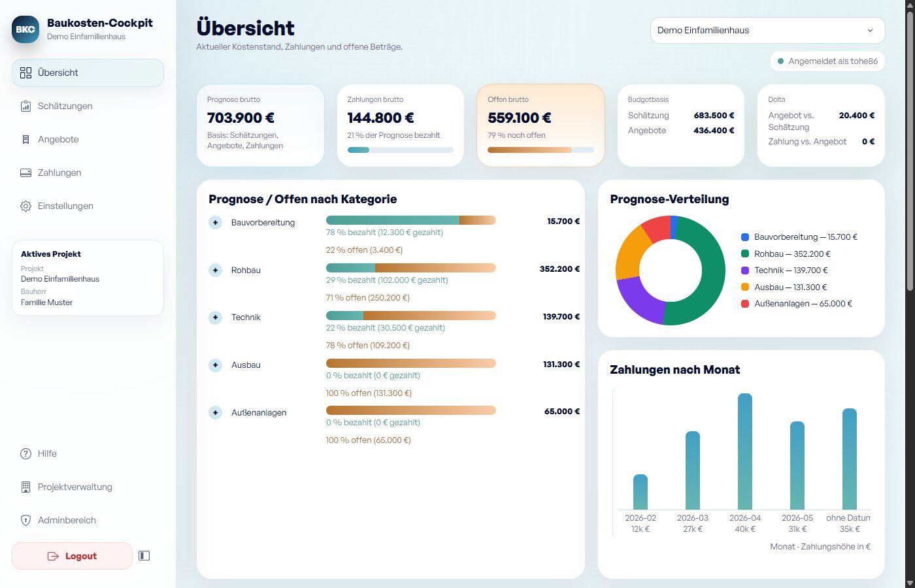This screenshot has height=588, width=915.
Task: Click the Projektverwaltung building icon
Action: coord(25,487)
